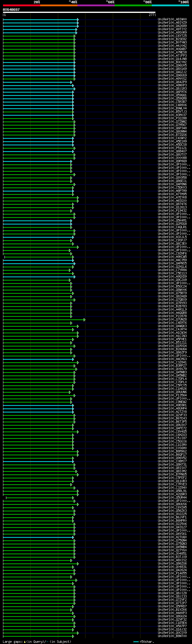Select hit label UniRef100_C5GGI6
The width and height of the screenshot is (192, 644).
(172, 442)
